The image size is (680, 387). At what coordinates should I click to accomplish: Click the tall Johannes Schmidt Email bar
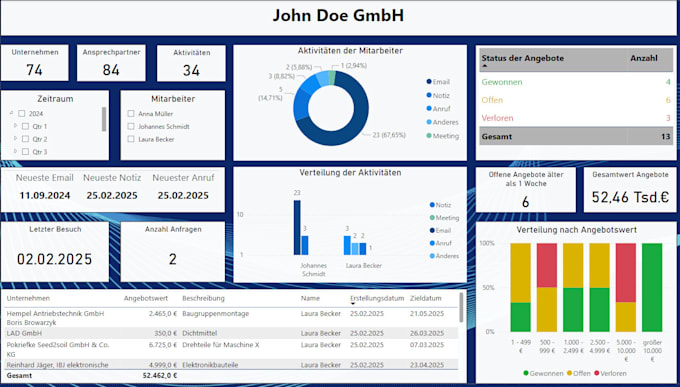pyautogui.click(x=297, y=227)
